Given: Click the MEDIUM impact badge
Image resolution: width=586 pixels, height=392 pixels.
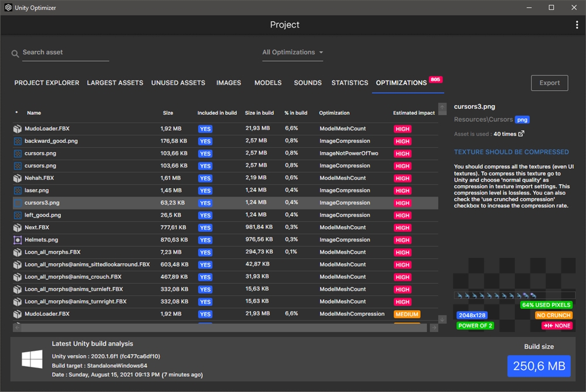Looking at the screenshot, I should click(407, 314).
